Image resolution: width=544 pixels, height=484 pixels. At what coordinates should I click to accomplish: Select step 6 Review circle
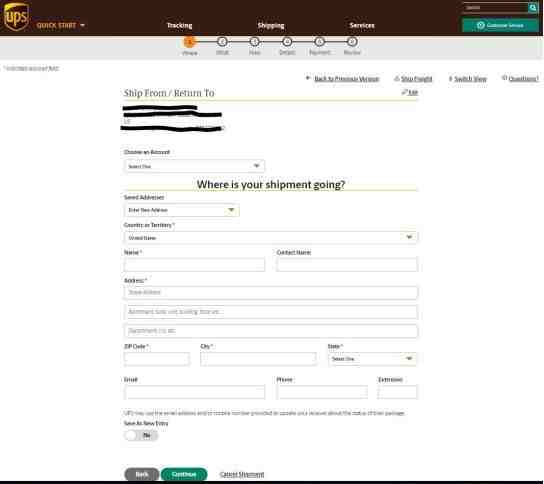tap(352, 42)
